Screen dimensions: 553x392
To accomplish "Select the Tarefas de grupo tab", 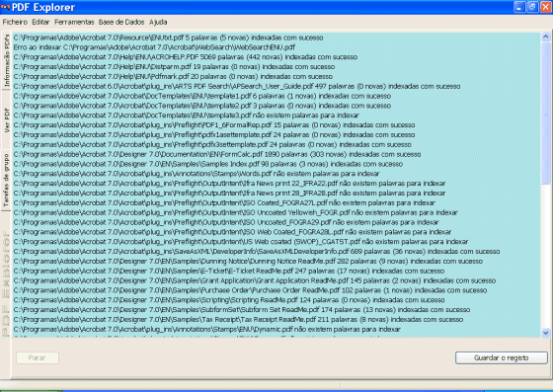I will (x=6, y=181).
